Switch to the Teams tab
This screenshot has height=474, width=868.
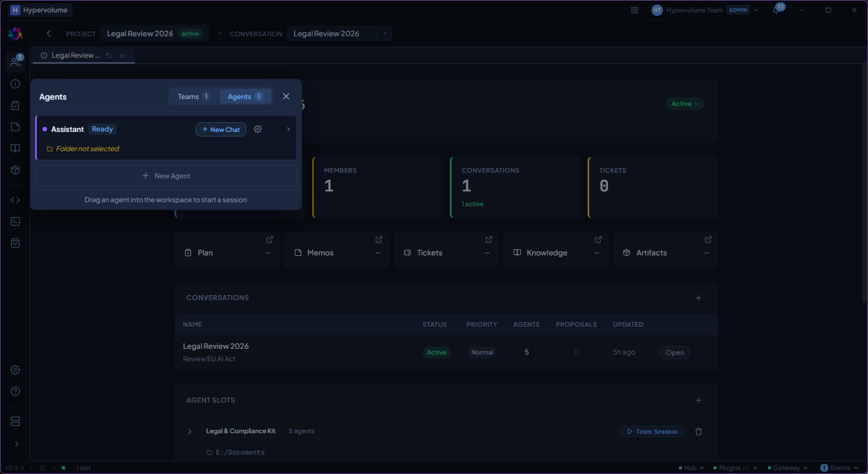tap(193, 96)
